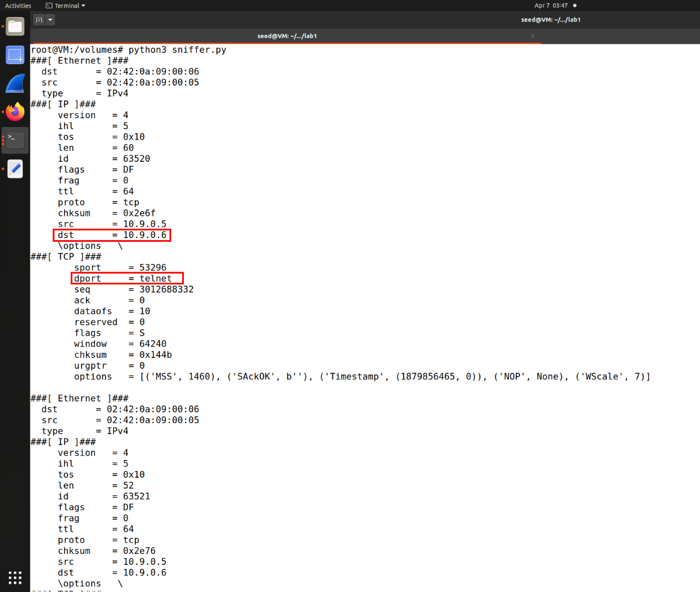Image resolution: width=700 pixels, height=592 pixels.
Task: Click the python3 sniffer.py command line
Action: coord(128,50)
